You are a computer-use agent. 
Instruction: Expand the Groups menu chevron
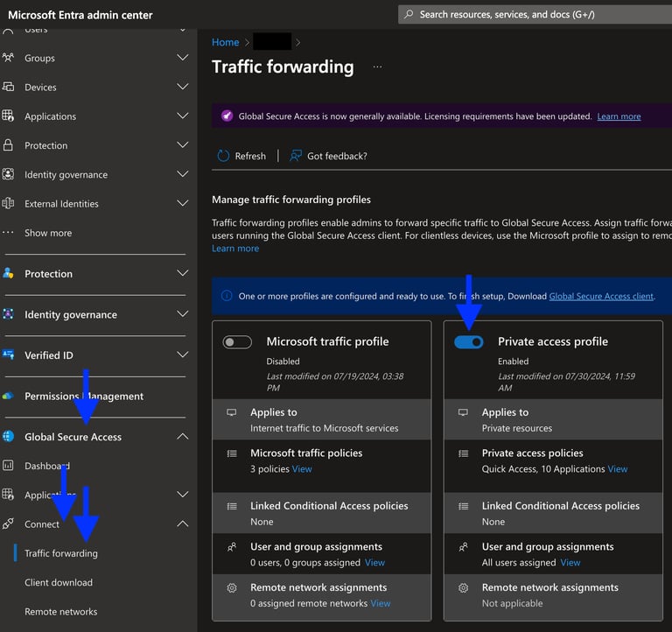[x=183, y=58]
